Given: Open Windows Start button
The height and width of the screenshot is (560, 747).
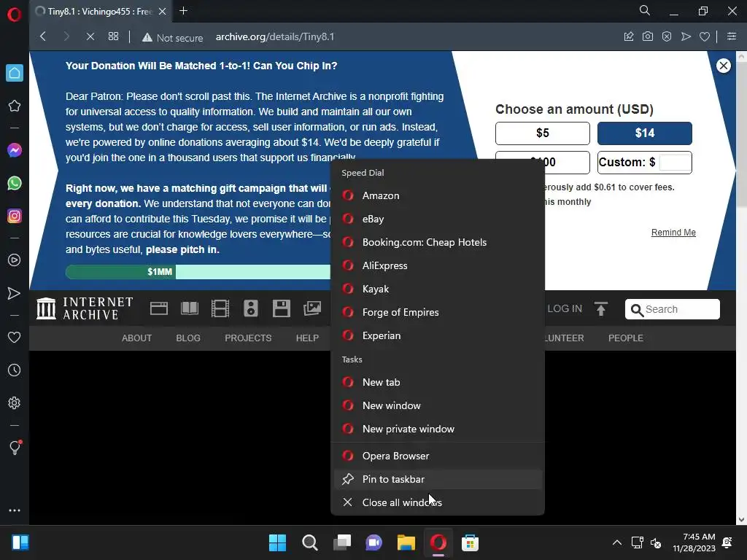Looking at the screenshot, I should (277, 542).
